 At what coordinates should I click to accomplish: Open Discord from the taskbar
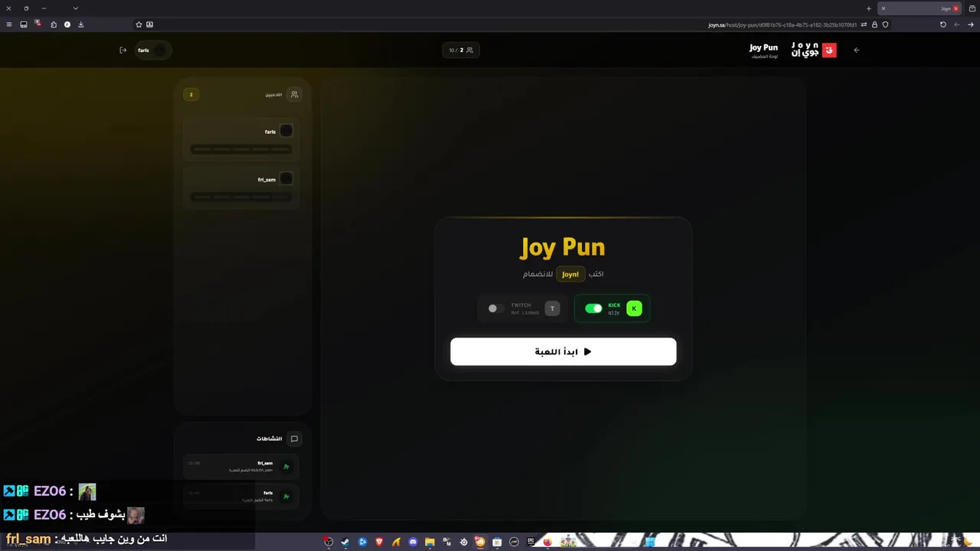(x=413, y=542)
